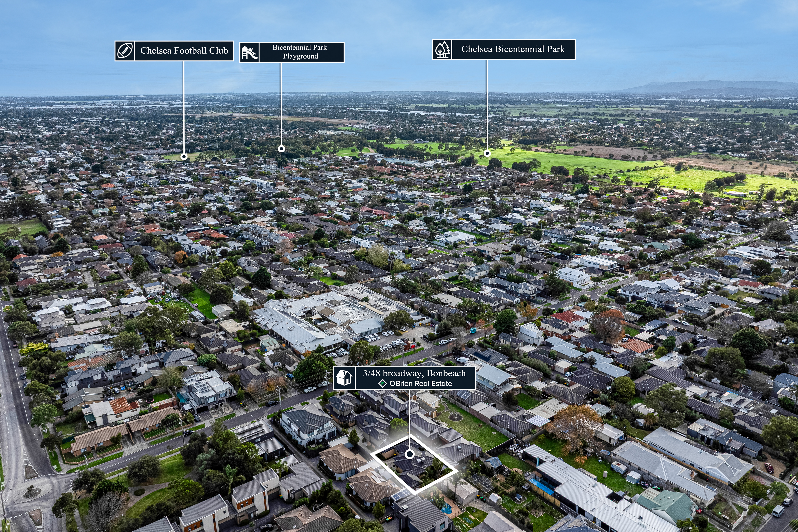This screenshot has height=532, width=798.
Task: Select the playground slide icon
Action: (249, 52)
